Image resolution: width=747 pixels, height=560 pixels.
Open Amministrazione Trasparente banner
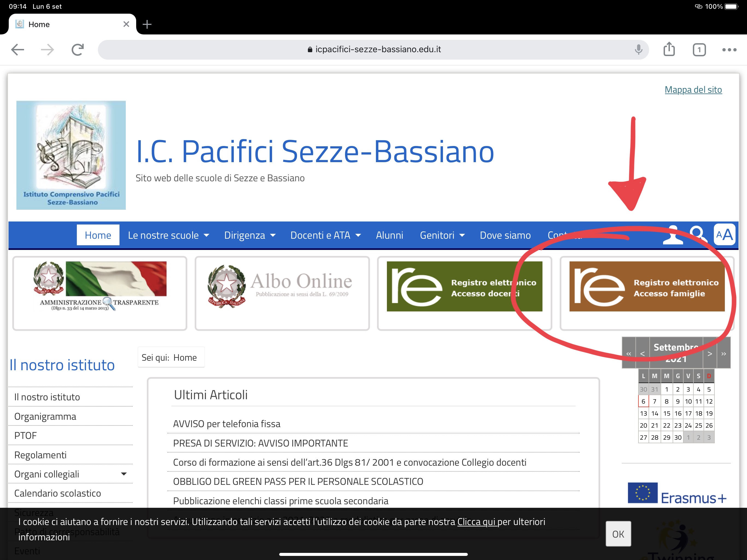(100, 286)
